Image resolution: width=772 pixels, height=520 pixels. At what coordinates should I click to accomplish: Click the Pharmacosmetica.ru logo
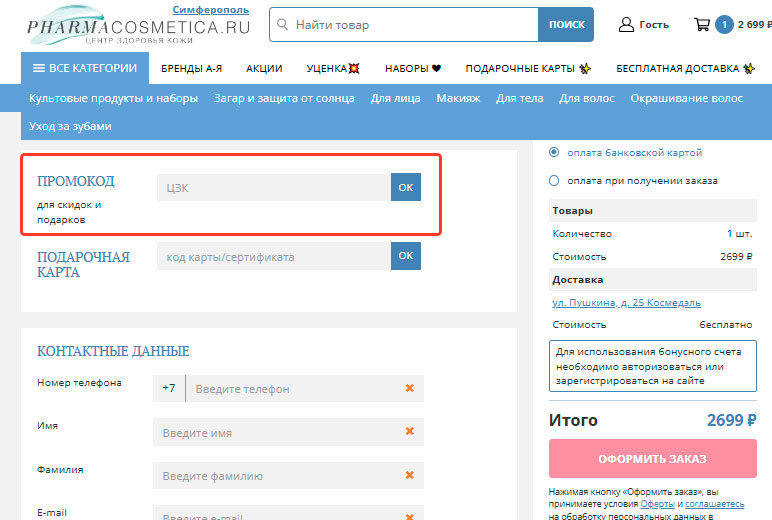coord(138,26)
